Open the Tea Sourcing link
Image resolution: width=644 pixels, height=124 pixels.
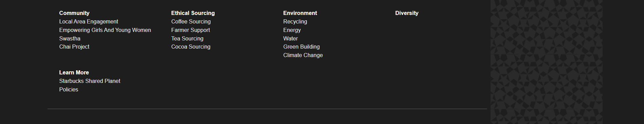click(187, 38)
